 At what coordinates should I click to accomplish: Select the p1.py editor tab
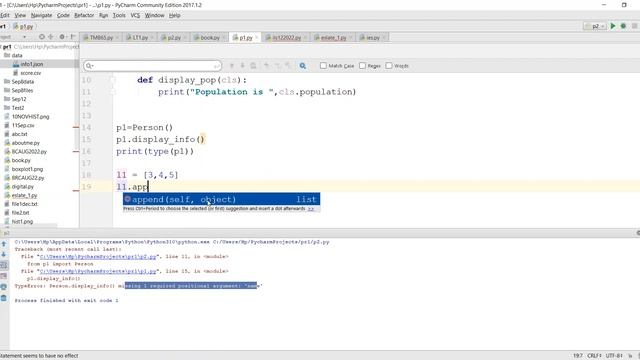coord(245,38)
